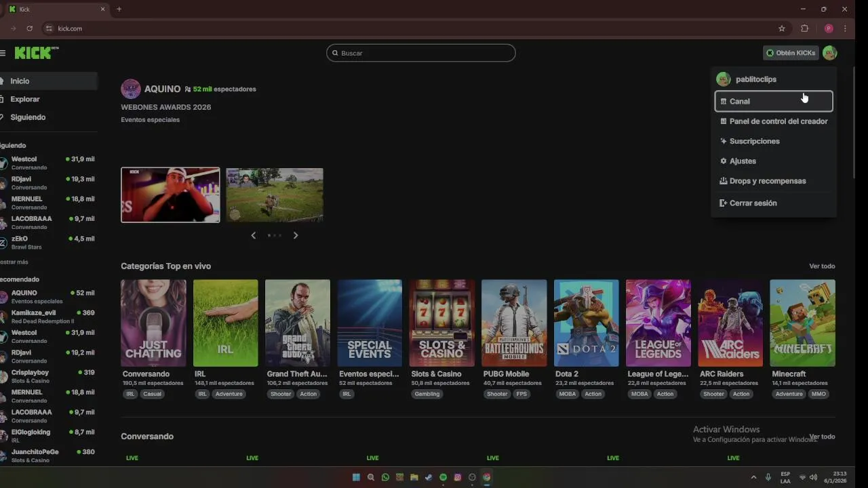
Task: Open the Just Chatting category card
Action: [x=153, y=323]
